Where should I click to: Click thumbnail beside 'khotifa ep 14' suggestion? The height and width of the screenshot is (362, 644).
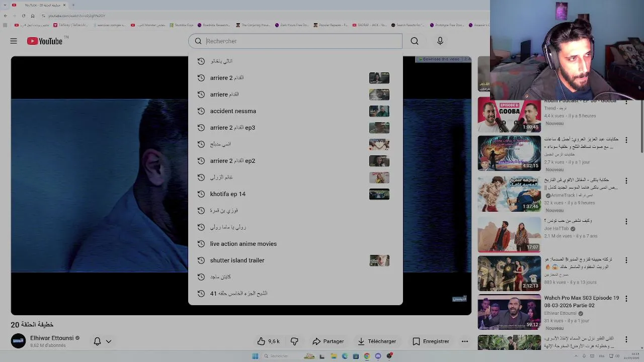(379, 194)
